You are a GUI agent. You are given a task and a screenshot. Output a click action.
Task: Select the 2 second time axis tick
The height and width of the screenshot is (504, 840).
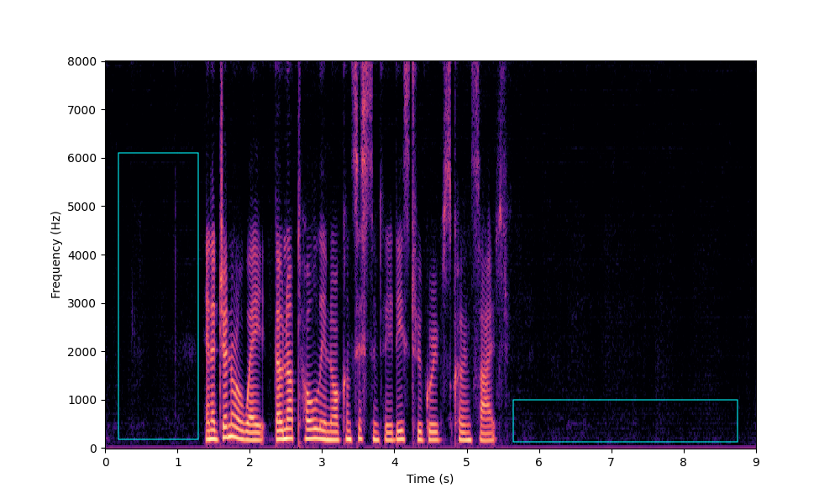(249, 461)
